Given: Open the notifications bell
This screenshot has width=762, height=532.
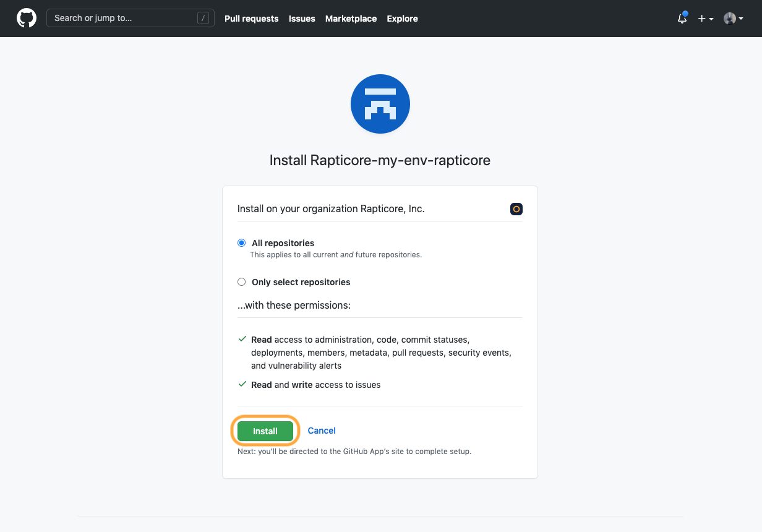Looking at the screenshot, I should click(682, 19).
